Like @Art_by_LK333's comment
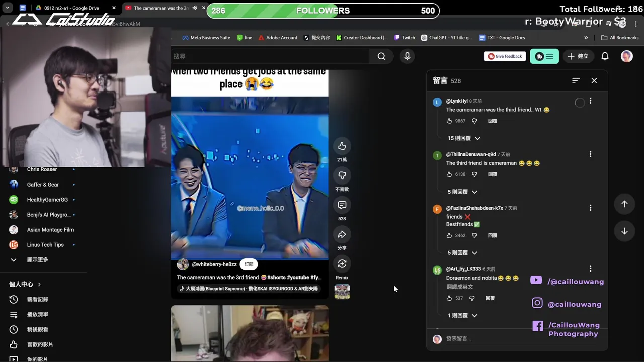 [x=449, y=298]
